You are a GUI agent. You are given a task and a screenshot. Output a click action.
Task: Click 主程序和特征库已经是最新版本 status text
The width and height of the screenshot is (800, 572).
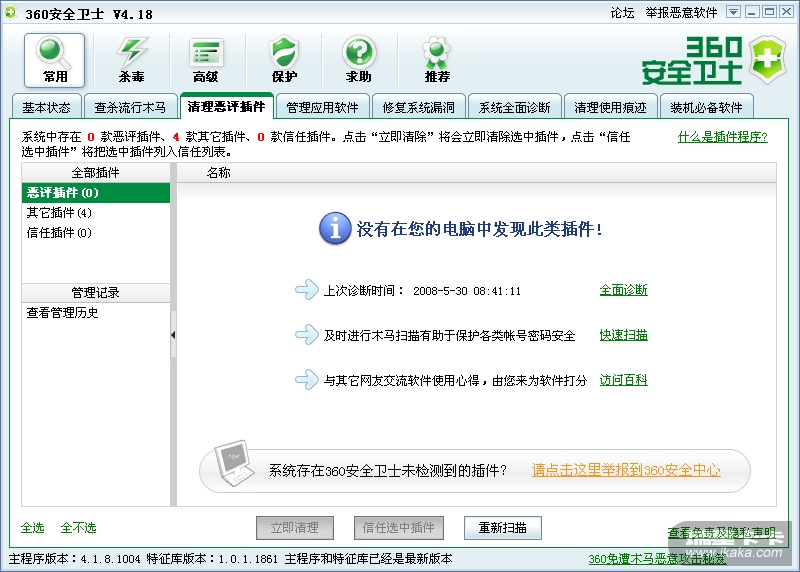(368, 559)
